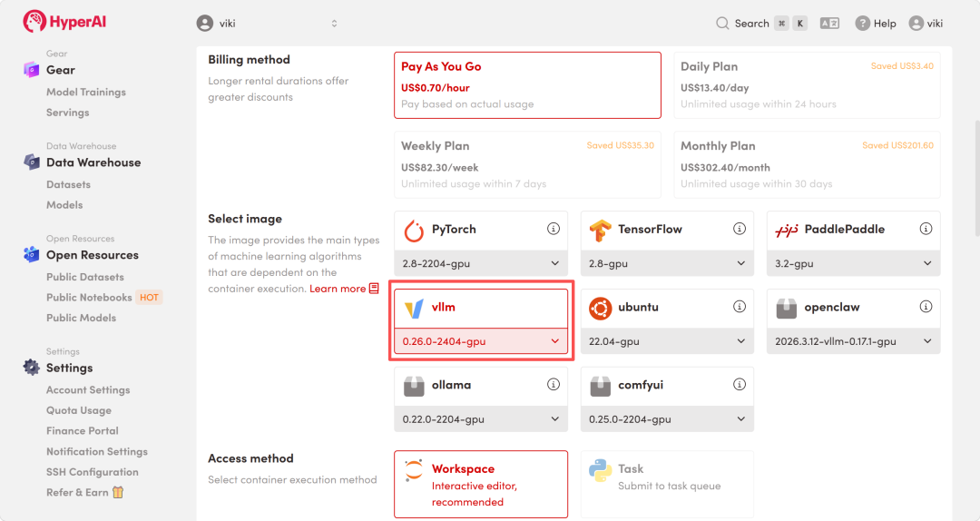
Task: Open vllm version dropdown 0.26.0-2404-gpu
Action: [x=481, y=341]
